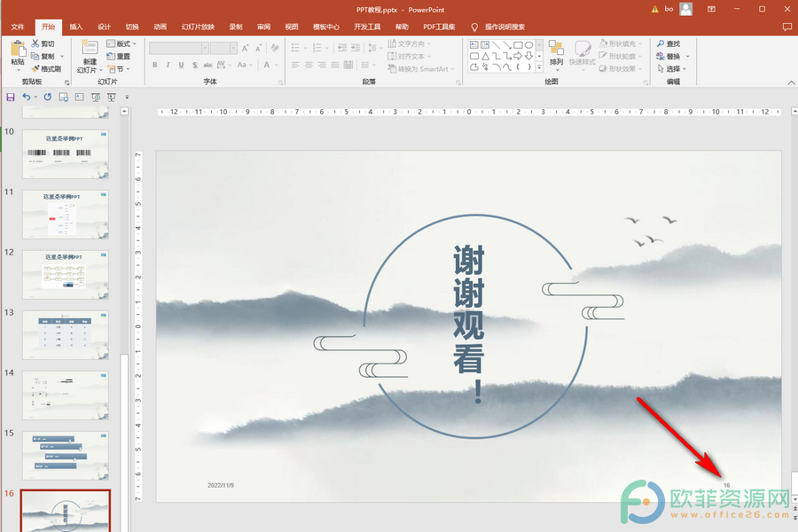Open the font size combo box
Screen dimensions: 798x532
pos(223,48)
